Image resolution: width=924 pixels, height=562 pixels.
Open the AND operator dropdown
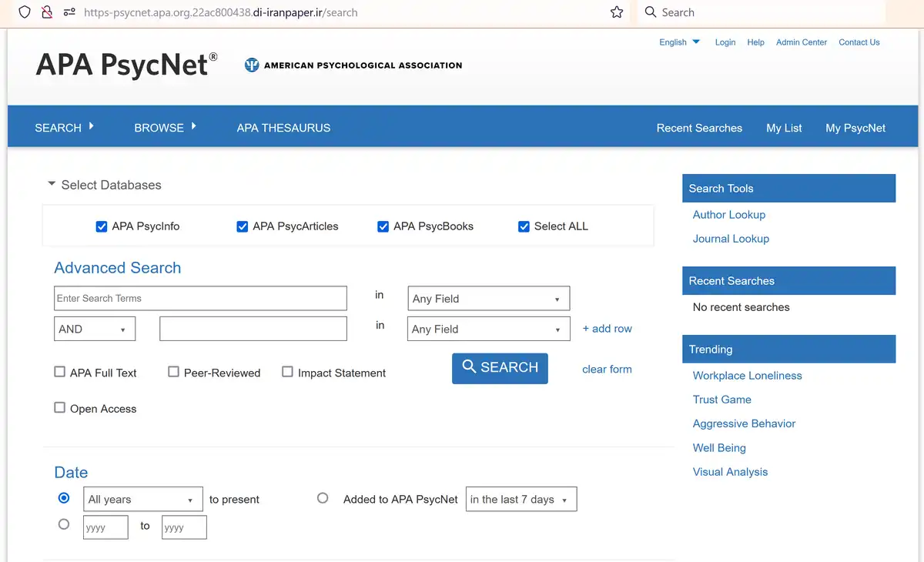click(94, 329)
